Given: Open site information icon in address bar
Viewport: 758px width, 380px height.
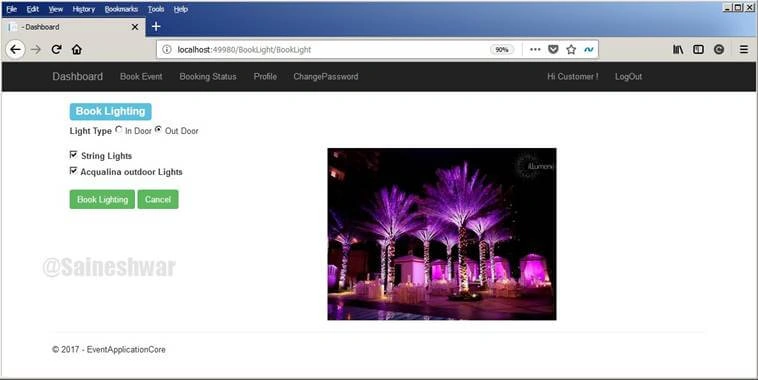Looking at the screenshot, I should coord(167,49).
